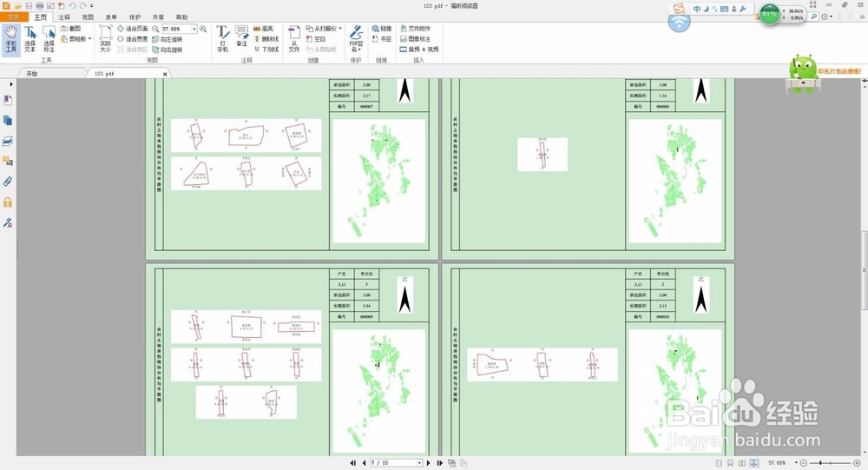Screen dimensions: 868x470
Task: Click the Save icon in quick access toolbar
Action: (29, 5)
